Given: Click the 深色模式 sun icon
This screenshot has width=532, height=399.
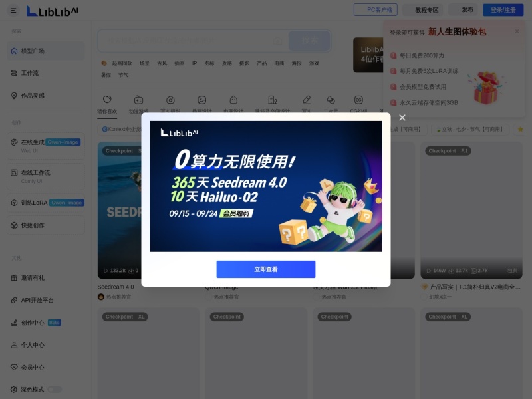Looking at the screenshot, I should click(14, 390).
